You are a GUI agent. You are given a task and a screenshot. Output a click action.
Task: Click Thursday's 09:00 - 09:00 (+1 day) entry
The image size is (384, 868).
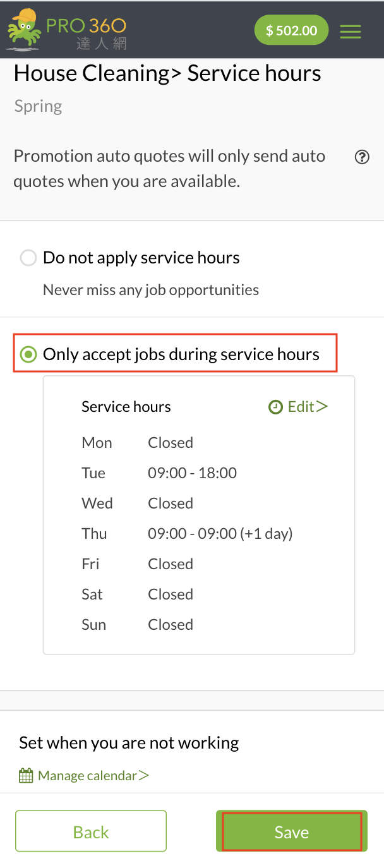click(220, 534)
